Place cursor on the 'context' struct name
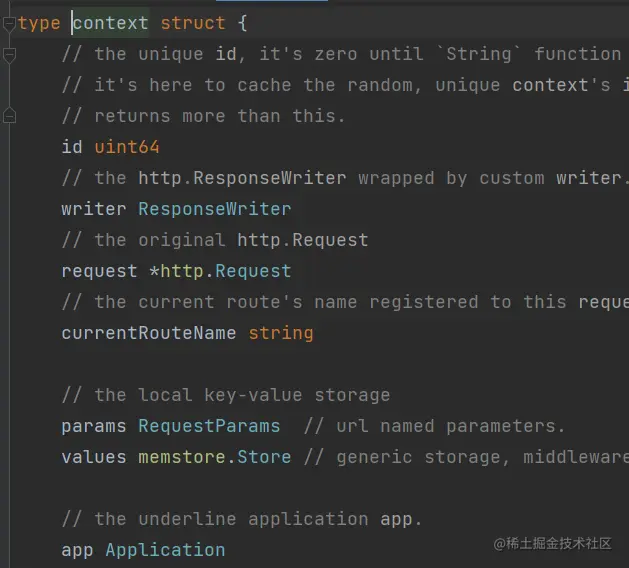629x568 pixels. [x=110, y=22]
